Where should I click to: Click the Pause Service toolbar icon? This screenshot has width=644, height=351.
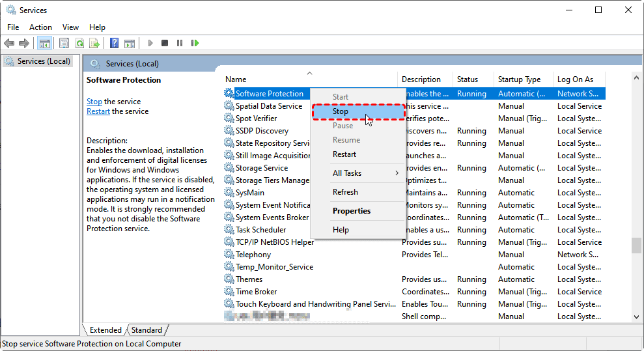180,43
